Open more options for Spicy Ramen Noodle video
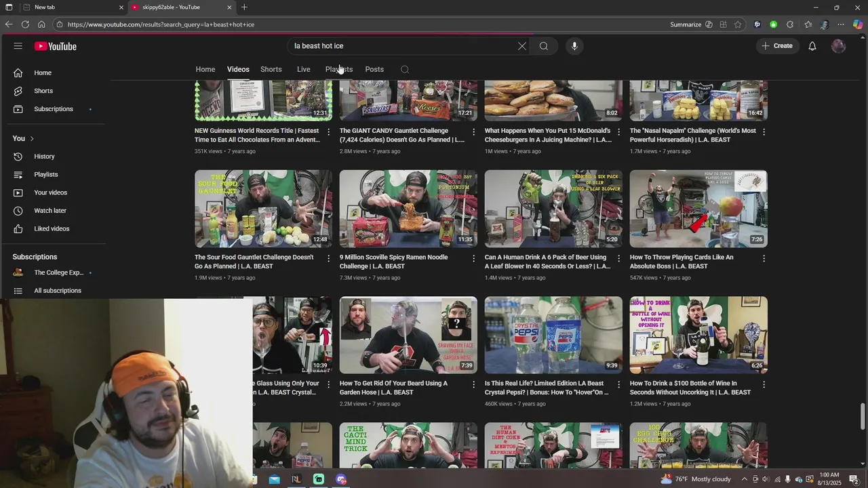 pos(474,258)
